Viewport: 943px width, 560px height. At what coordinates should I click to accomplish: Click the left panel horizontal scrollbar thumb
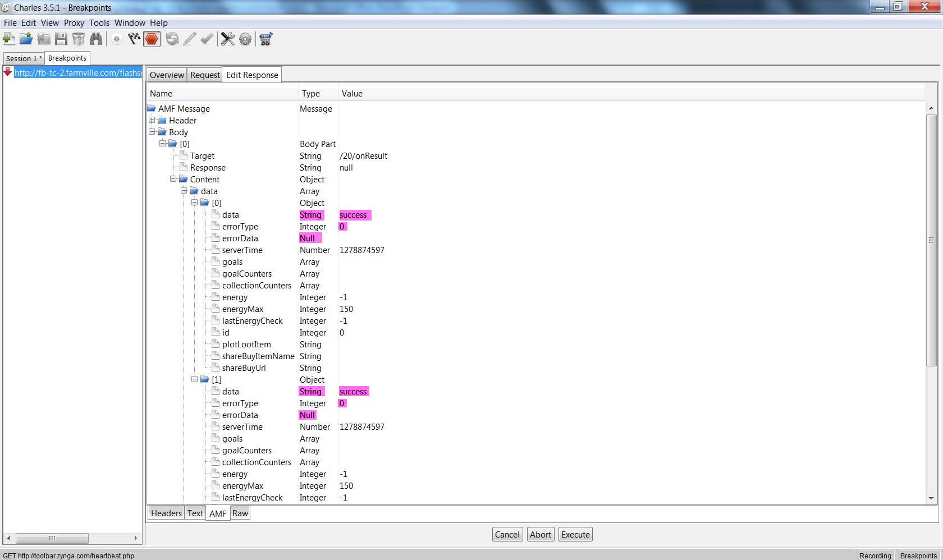[x=52, y=538]
